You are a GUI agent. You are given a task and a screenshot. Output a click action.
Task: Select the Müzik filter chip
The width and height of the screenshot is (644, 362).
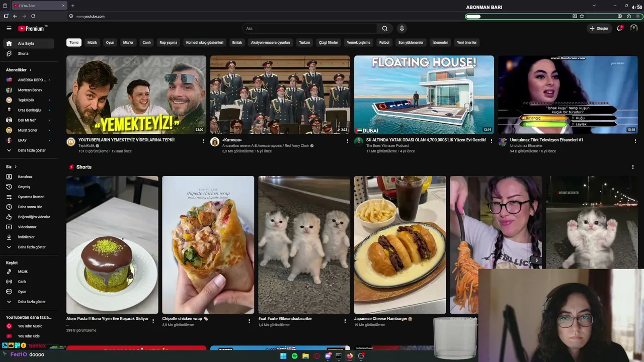click(92, 43)
